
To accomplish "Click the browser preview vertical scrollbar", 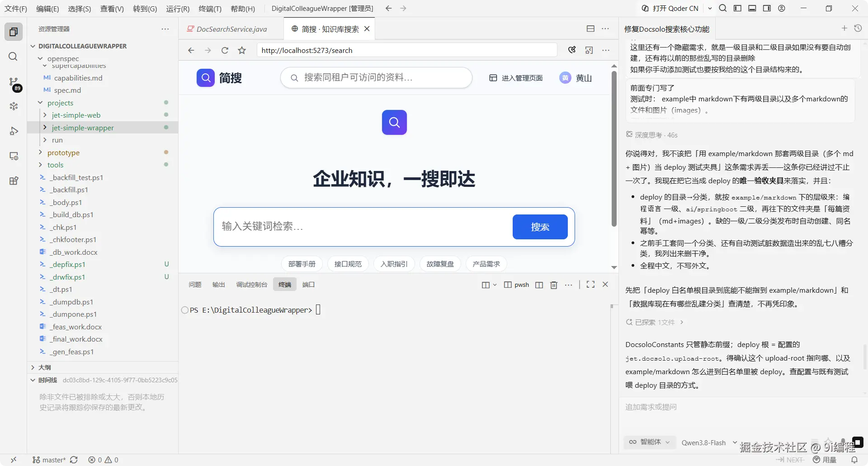I will point(613,148).
